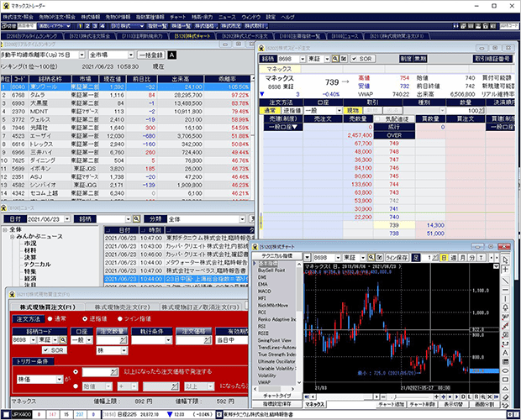Switch to the [5120]株式チャート tab
The image size is (521, 420).
pos(192,36)
